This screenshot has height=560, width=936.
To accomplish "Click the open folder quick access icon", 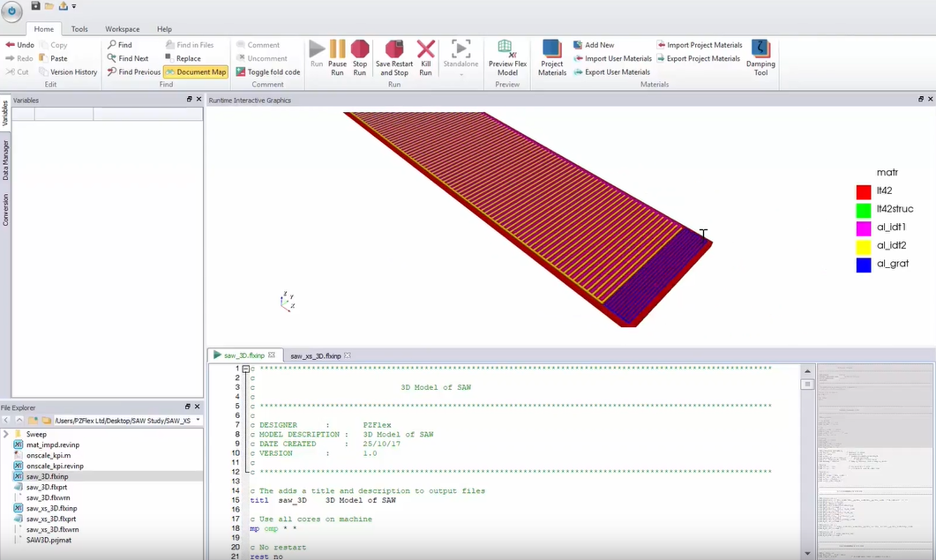I will click(x=49, y=6).
